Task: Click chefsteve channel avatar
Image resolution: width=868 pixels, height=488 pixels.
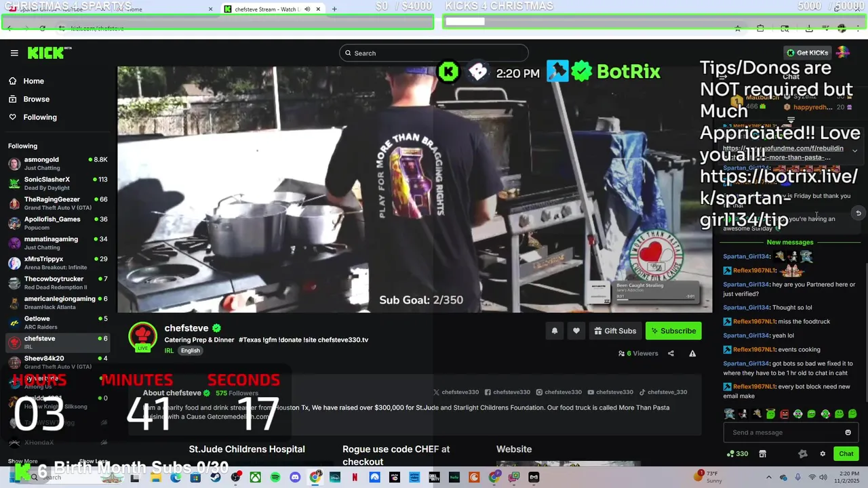Action: coord(142,336)
